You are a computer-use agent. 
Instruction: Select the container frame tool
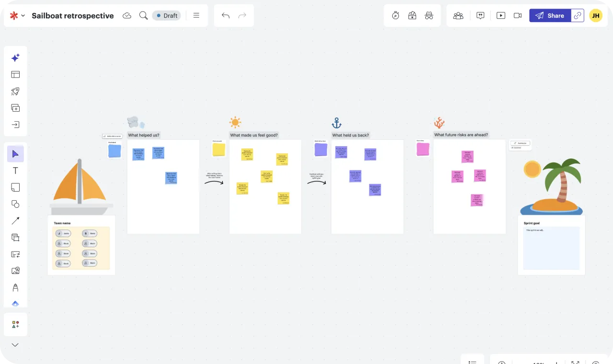(15, 237)
